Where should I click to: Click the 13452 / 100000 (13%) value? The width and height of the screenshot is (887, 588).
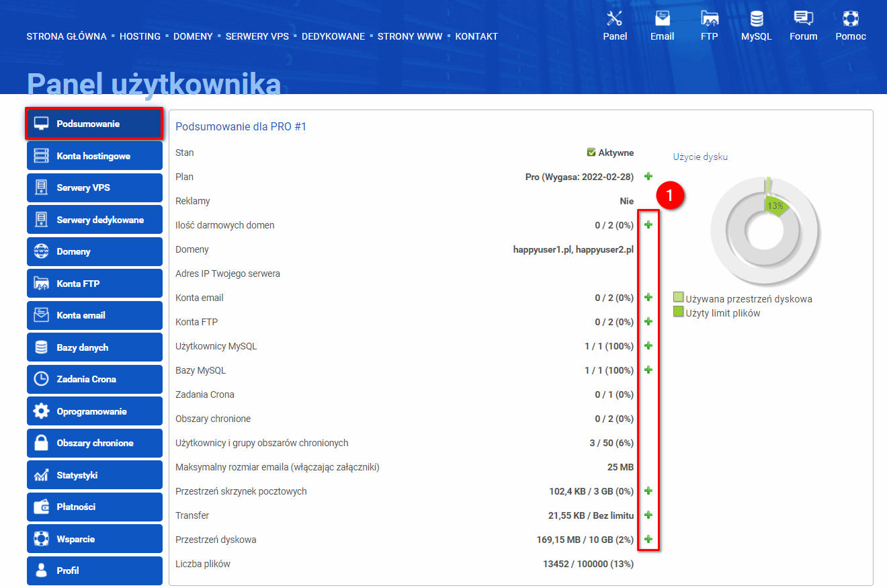coord(588,564)
